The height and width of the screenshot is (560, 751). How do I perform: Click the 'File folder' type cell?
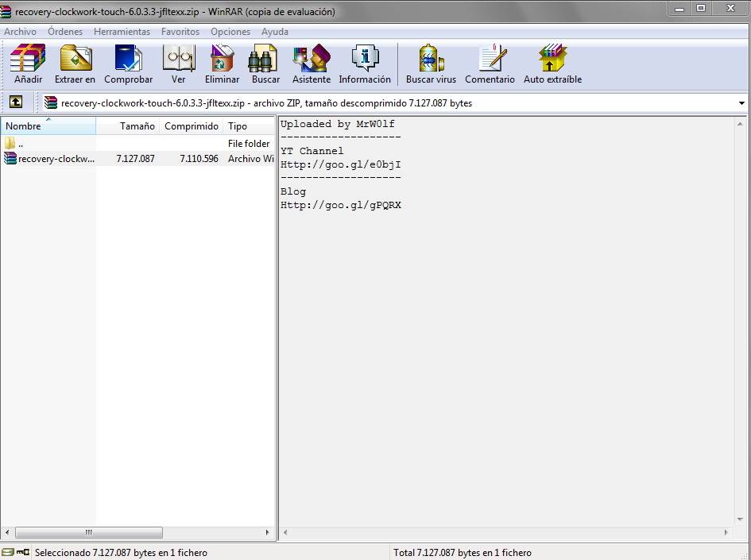249,143
